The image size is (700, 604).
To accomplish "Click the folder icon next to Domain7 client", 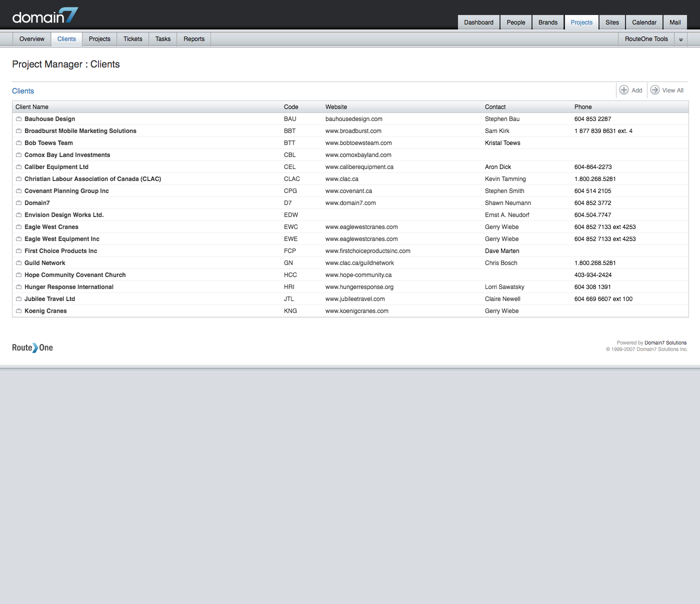I will (18, 203).
